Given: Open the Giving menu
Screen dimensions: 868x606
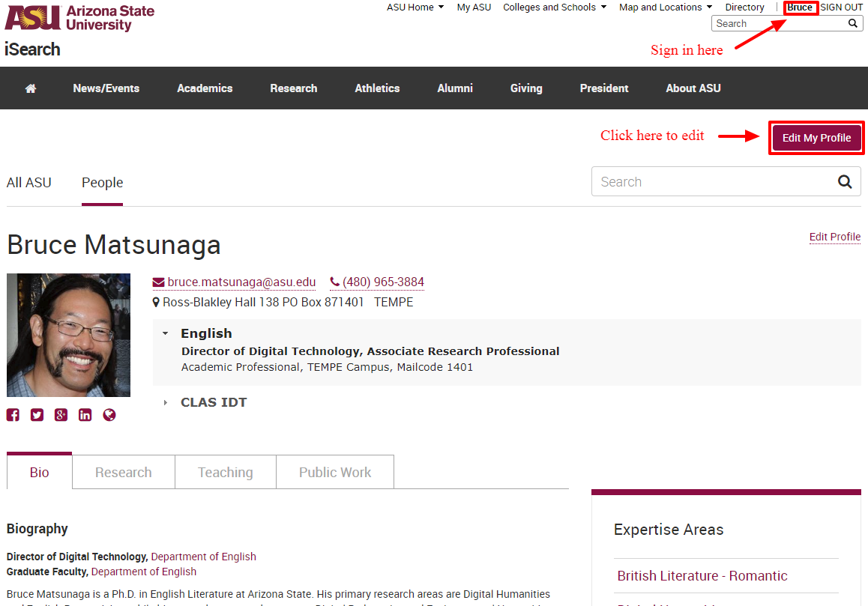Looking at the screenshot, I should pyautogui.click(x=526, y=88).
